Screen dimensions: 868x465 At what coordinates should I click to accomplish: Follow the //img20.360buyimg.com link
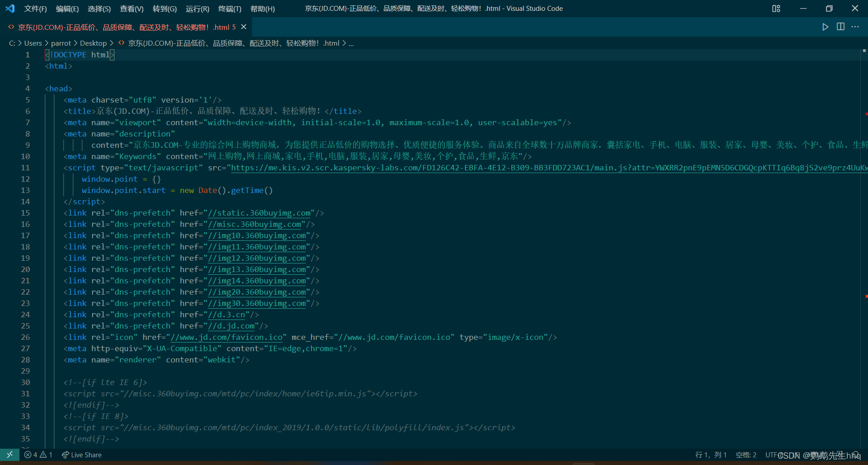coord(257,292)
